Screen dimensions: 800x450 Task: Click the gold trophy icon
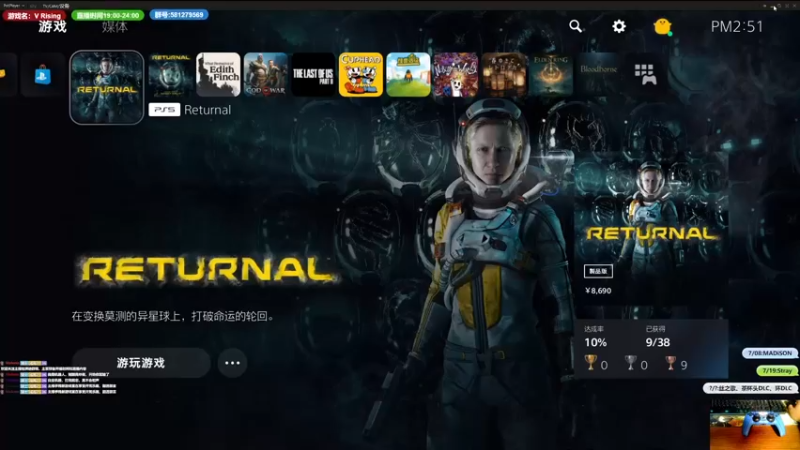pyautogui.click(x=591, y=363)
